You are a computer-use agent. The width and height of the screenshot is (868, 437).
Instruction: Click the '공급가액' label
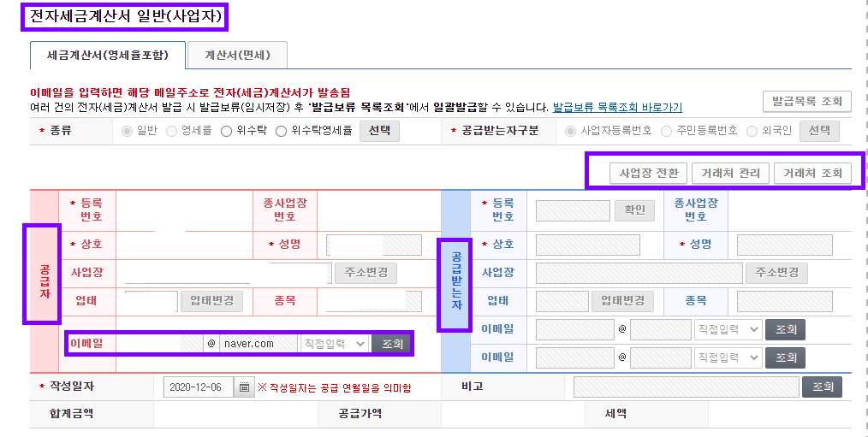pos(360,413)
